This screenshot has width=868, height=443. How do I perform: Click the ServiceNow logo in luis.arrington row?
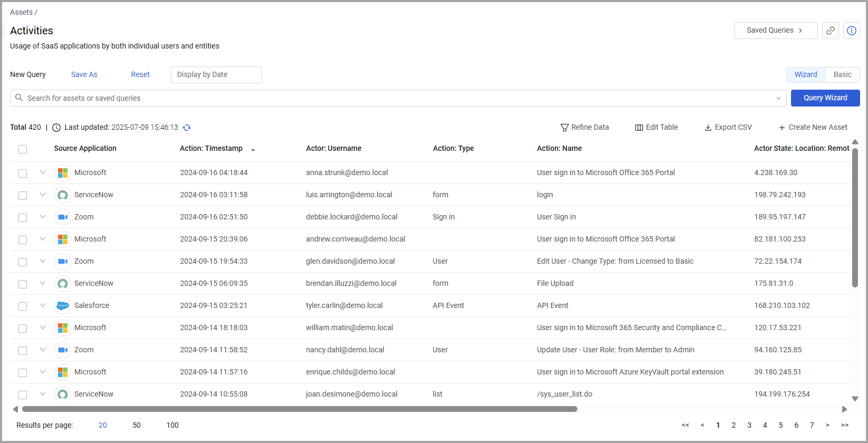coord(63,195)
